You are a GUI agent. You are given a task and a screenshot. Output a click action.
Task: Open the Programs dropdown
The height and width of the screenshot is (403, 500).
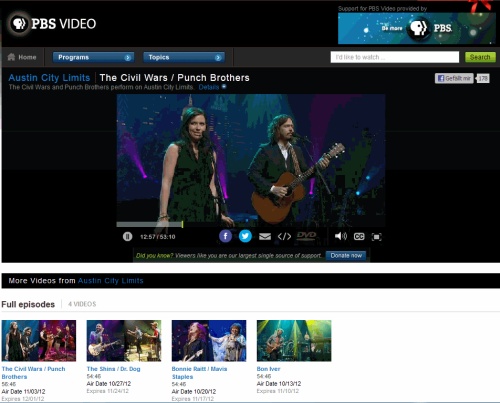tap(93, 57)
